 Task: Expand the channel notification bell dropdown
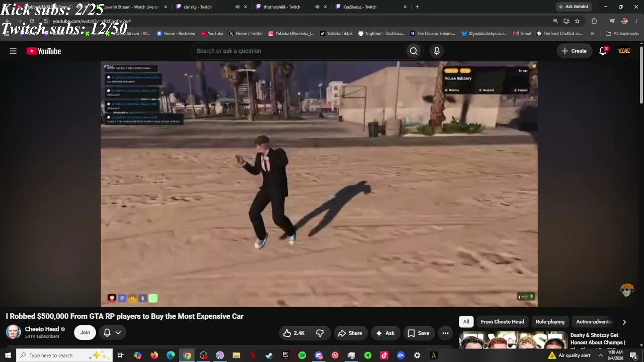point(112,332)
